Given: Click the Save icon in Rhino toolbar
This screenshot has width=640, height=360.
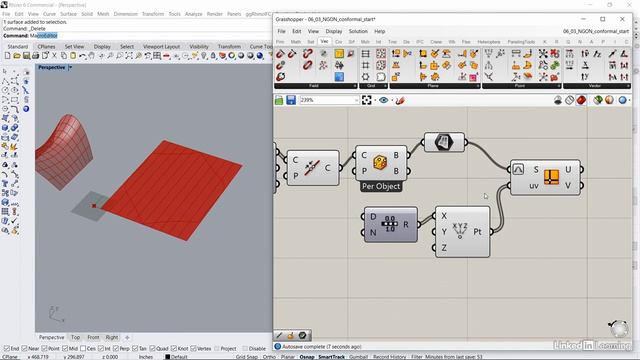Looking at the screenshot, I should pyautogui.click(x=26, y=56).
